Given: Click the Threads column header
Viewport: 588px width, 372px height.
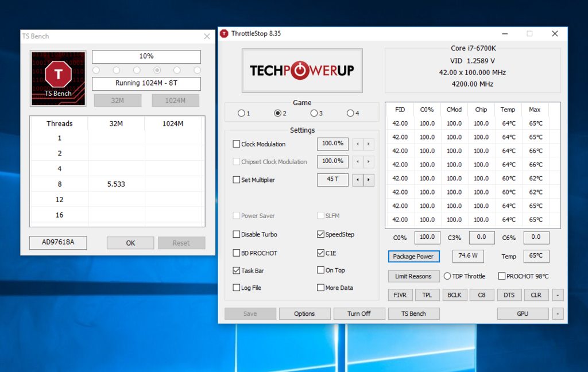Looking at the screenshot, I should [x=59, y=124].
